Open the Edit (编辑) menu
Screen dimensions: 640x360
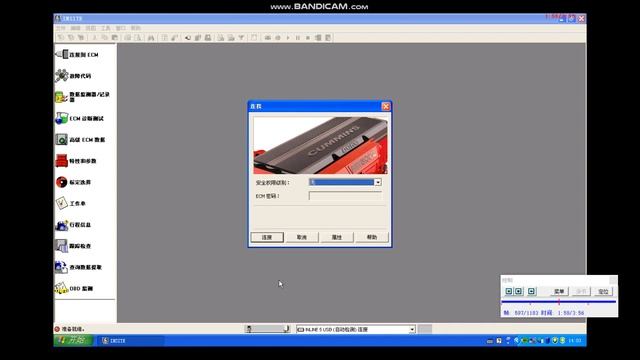click(x=76, y=28)
